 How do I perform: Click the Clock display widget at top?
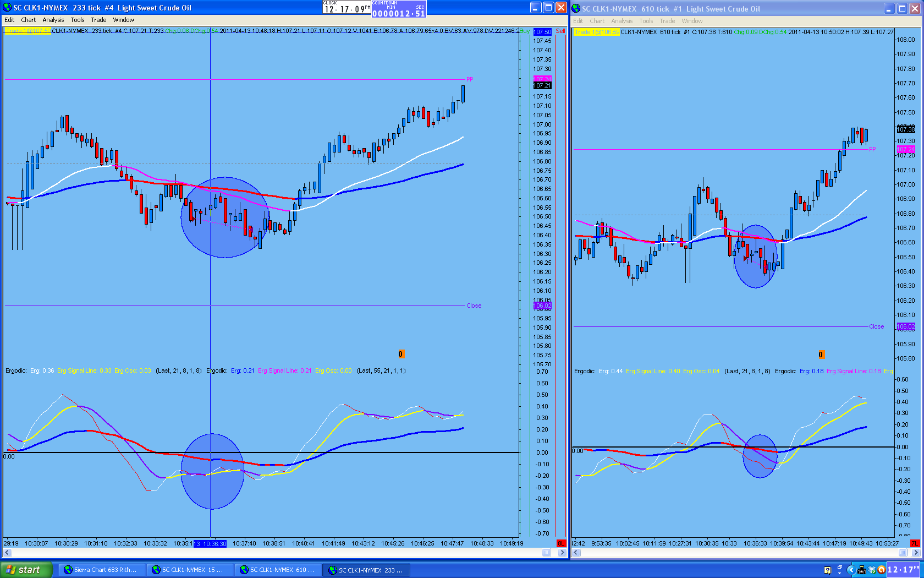[346, 7]
